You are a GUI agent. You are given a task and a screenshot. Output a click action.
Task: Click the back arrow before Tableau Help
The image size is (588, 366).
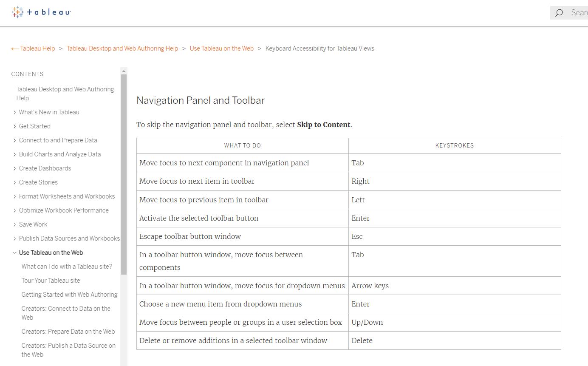click(15, 49)
